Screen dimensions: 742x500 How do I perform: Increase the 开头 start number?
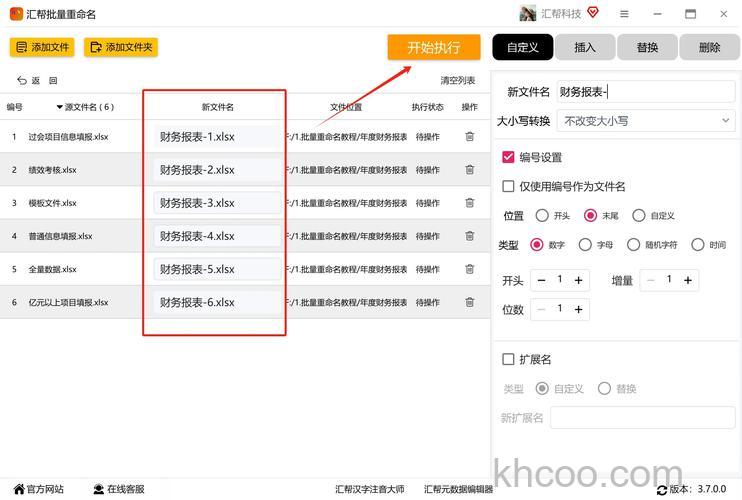click(578, 281)
